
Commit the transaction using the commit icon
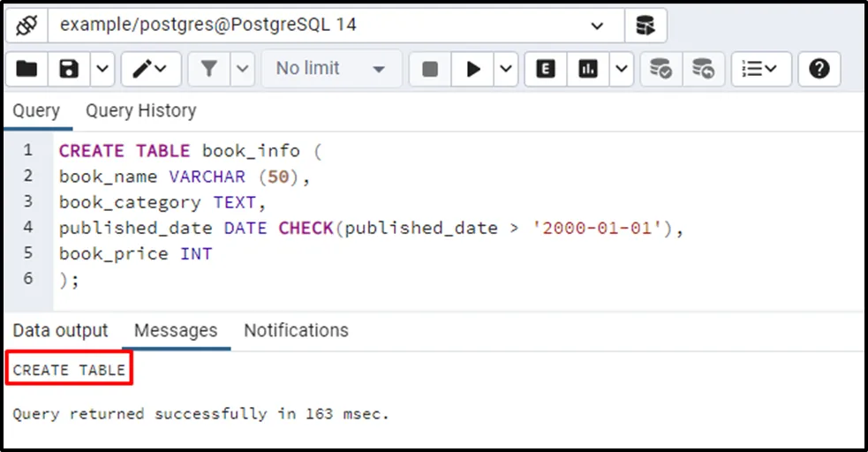[x=660, y=69]
